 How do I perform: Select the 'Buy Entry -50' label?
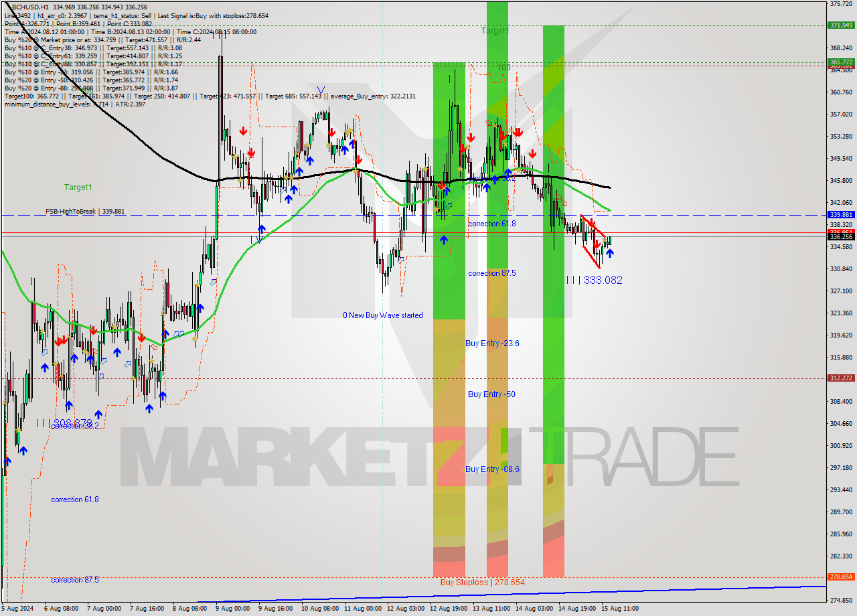491,394
